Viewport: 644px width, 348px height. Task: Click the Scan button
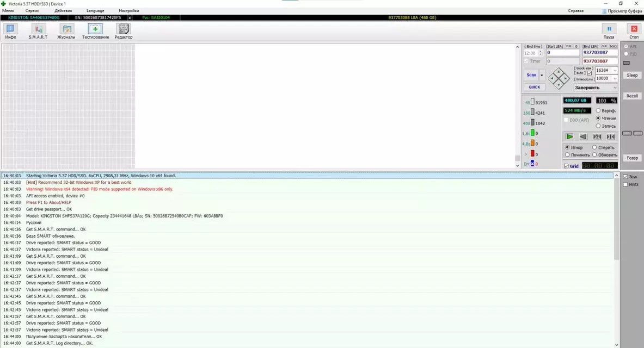pyautogui.click(x=531, y=75)
